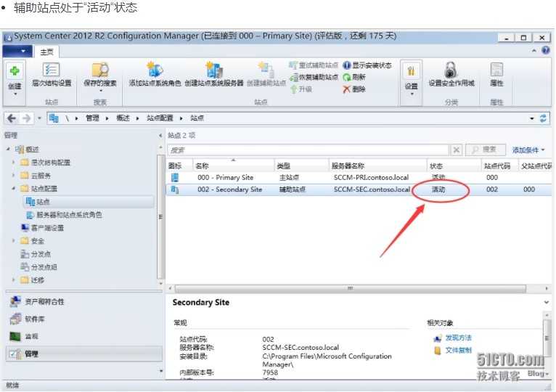Collapse the Secondary Site details pane chevron
556x392 pixels.
click(546, 302)
